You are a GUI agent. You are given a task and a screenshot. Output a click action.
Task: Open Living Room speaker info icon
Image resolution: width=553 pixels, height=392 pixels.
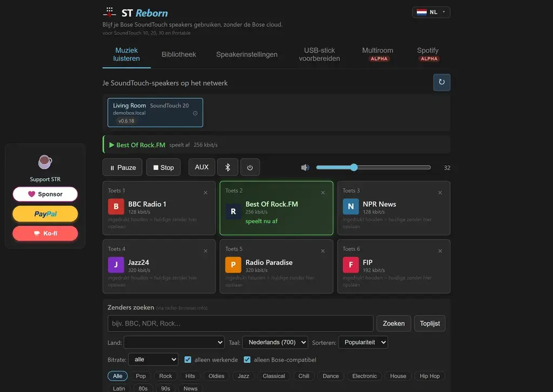click(x=195, y=113)
